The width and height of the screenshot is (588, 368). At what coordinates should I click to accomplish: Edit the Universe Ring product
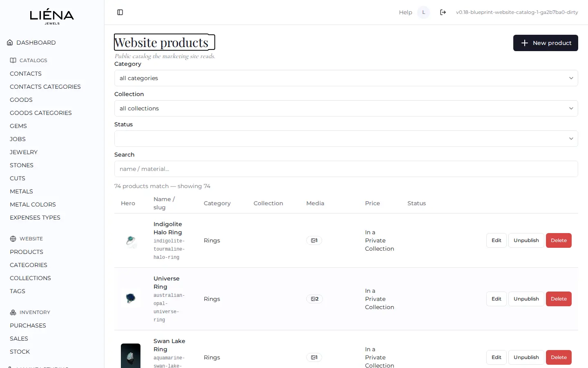[497, 299]
